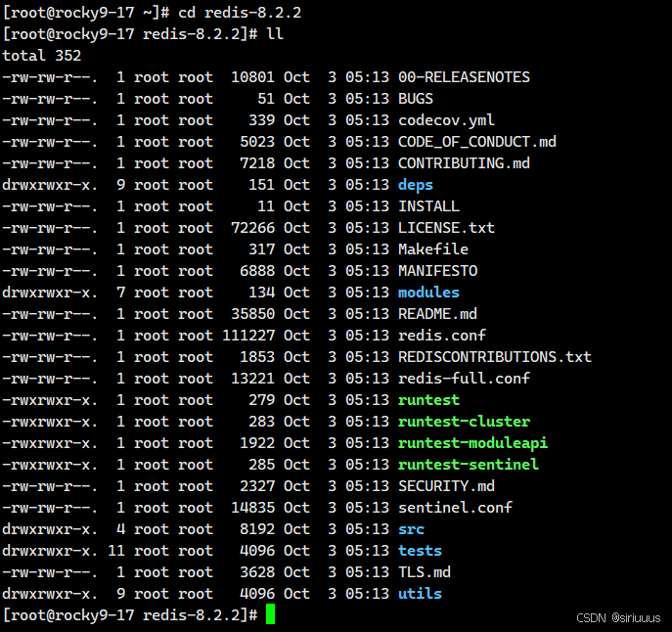Click size 8192 in the src row
Screen dimensions: 672x632
(257, 529)
